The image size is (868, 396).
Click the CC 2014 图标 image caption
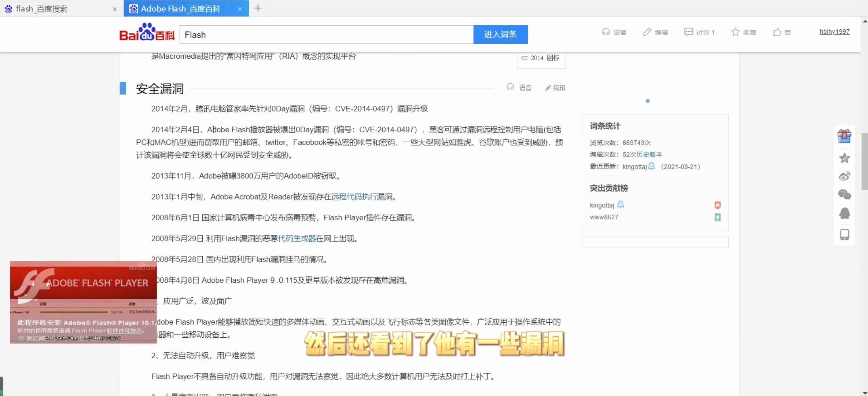pos(540,58)
